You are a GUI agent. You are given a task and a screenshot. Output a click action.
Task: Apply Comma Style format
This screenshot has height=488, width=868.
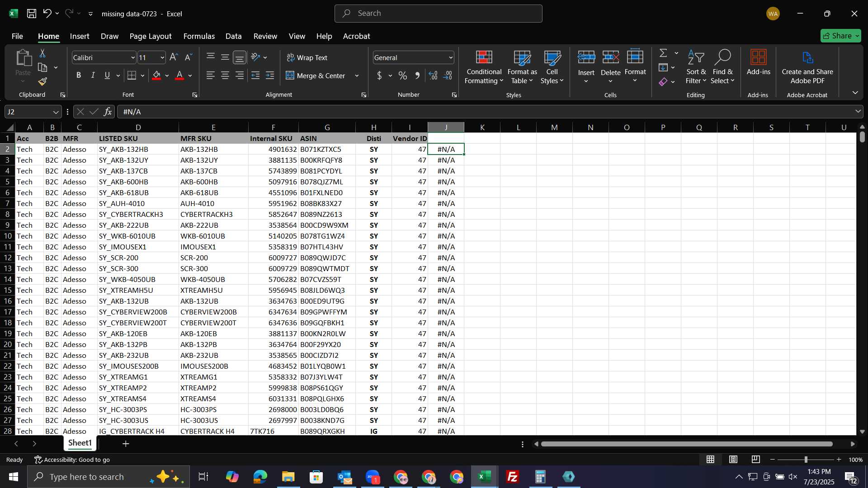click(x=417, y=75)
